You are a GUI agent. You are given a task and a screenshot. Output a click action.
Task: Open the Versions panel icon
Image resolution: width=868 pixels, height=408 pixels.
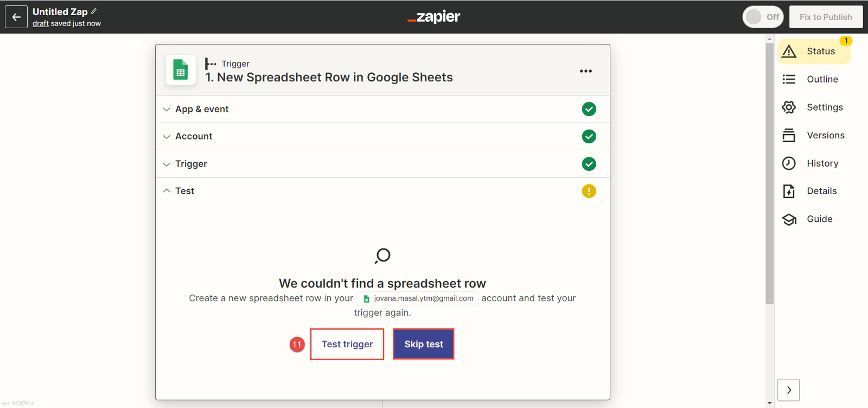(x=789, y=135)
